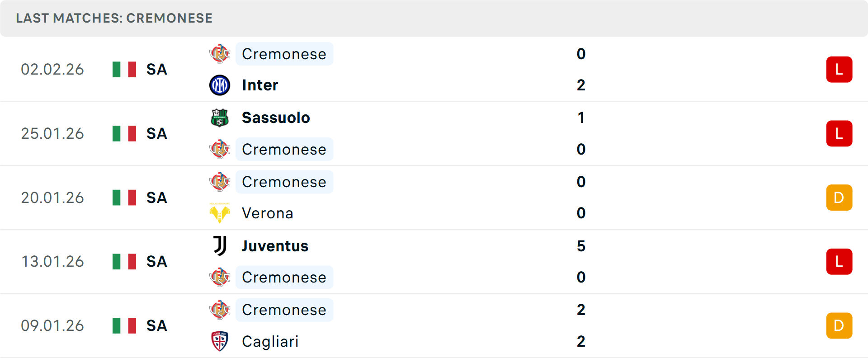
Task: Click the orange D badge for Verona match
Action: click(x=839, y=198)
